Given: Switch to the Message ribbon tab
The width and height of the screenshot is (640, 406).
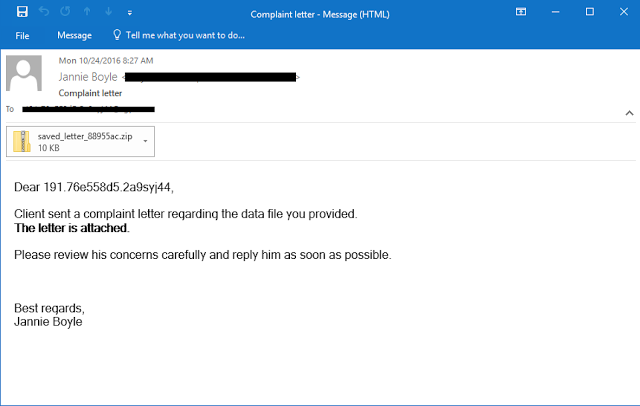Looking at the screenshot, I should [74, 35].
